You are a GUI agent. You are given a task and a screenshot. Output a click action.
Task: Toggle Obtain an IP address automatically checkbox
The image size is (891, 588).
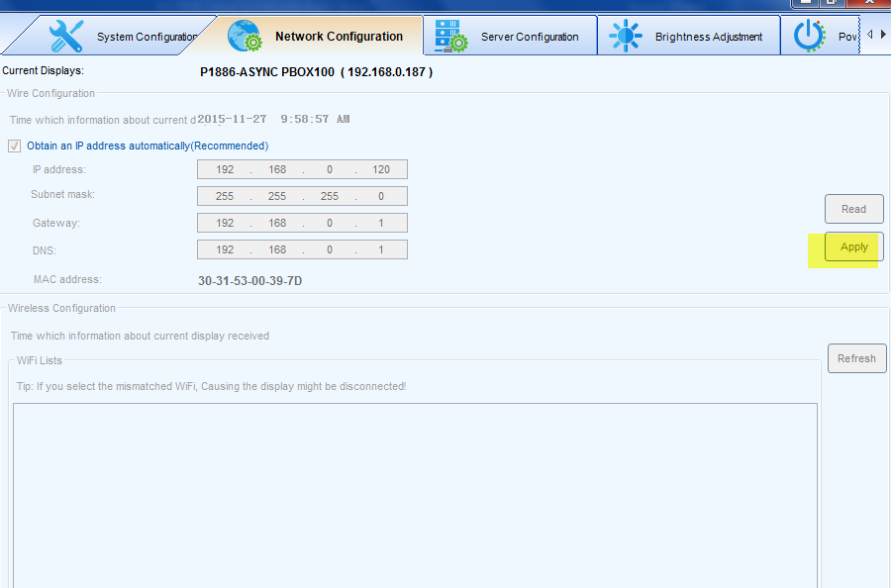click(x=15, y=146)
